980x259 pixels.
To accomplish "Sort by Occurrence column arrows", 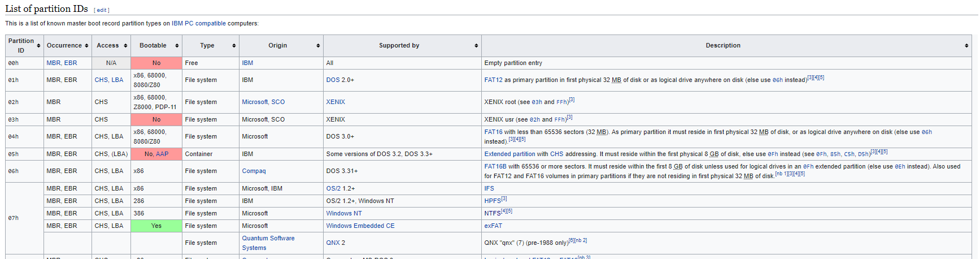I will [x=86, y=46].
